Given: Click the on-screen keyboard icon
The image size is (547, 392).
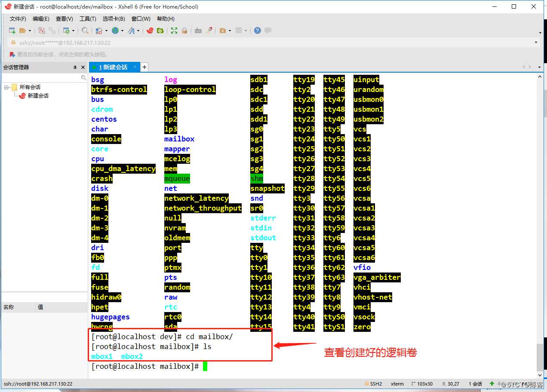Looking at the screenshot, I should click(198, 31).
